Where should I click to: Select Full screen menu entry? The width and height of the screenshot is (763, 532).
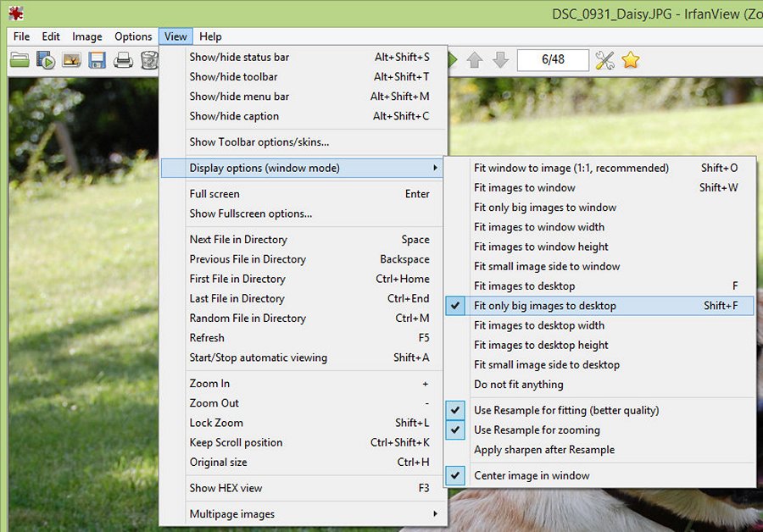pyautogui.click(x=302, y=194)
